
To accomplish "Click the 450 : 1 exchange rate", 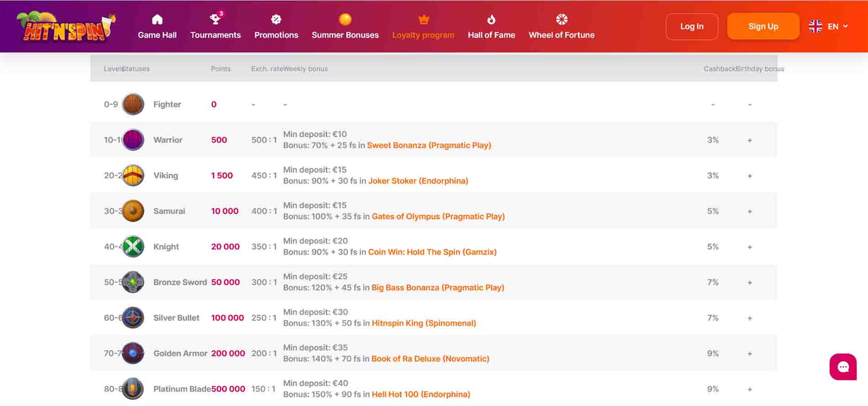I will coord(264,176).
